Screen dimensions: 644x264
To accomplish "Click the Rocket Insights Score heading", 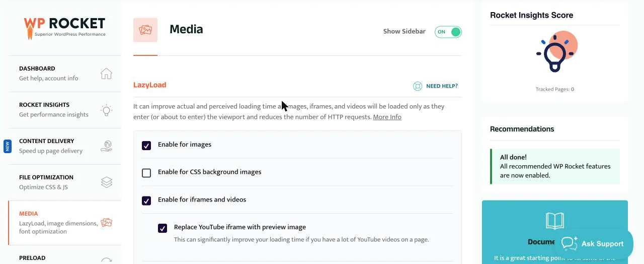I will (x=531, y=15).
